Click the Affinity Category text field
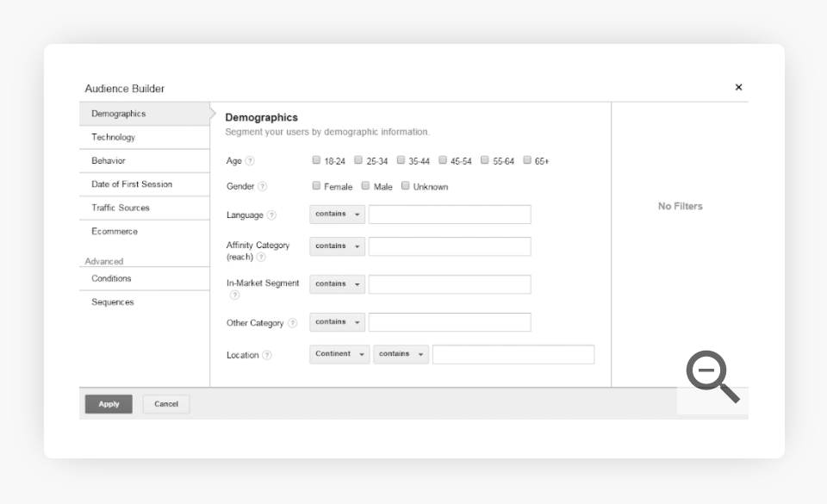Image resolution: width=827 pixels, height=504 pixels. (450, 246)
